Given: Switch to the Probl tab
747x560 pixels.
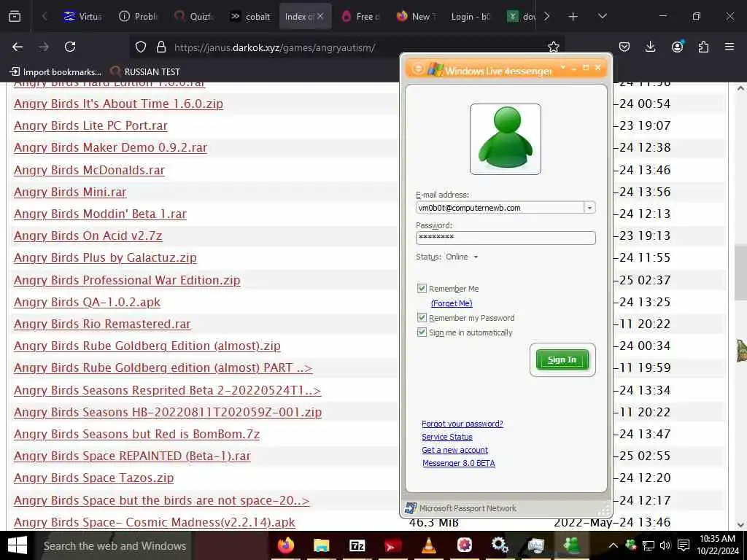Looking at the screenshot, I should point(138,17).
